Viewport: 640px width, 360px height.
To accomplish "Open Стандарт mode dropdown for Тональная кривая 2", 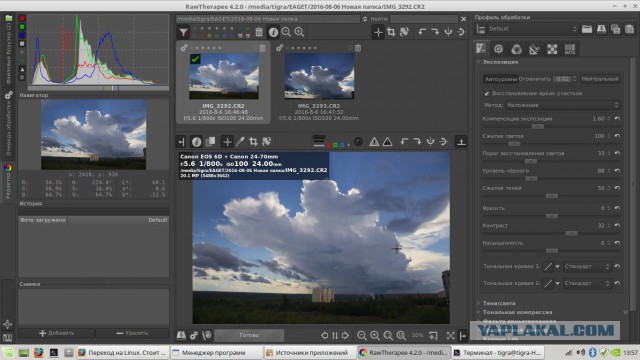I will click(587, 283).
